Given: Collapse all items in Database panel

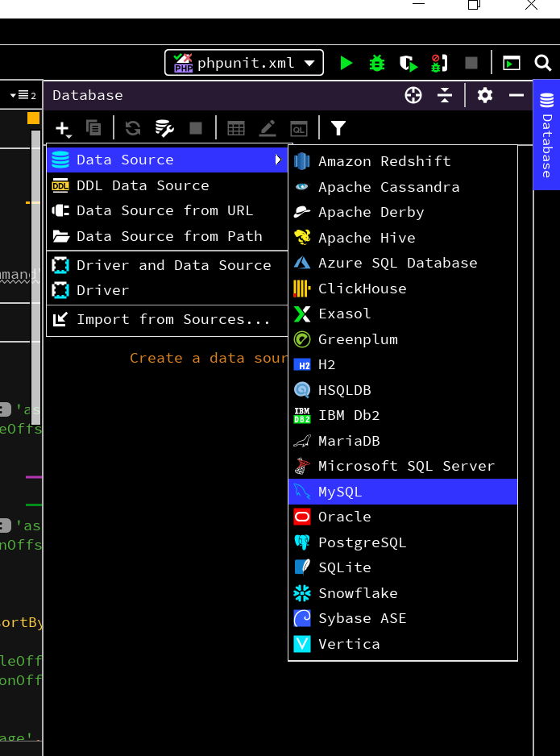Looking at the screenshot, I should point(445,95).
